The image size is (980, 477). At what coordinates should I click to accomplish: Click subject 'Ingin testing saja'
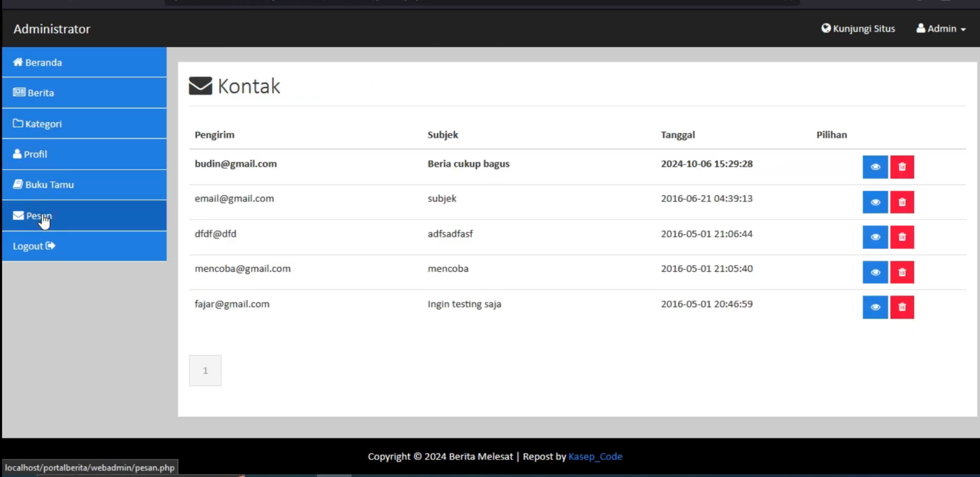[x=464, y=304]
